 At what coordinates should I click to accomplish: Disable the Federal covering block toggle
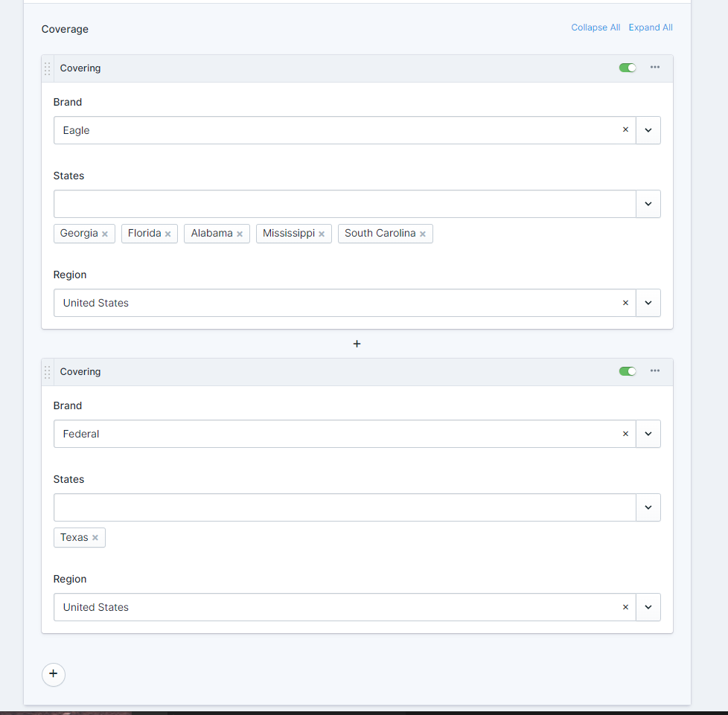[628, 371]
